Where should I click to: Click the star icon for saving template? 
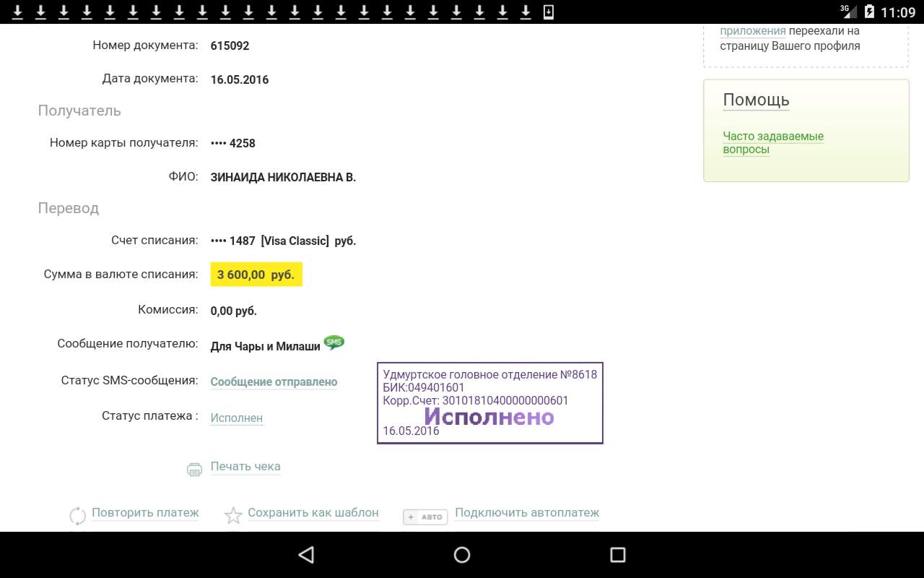pos(233,516)
